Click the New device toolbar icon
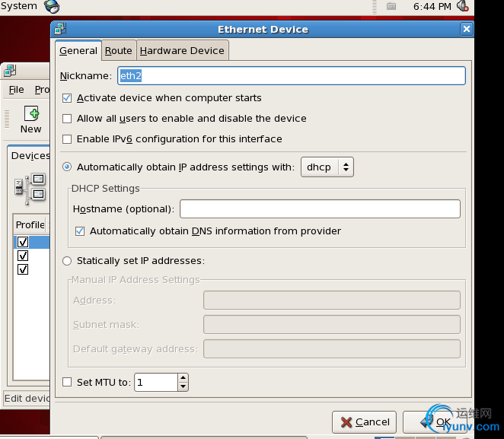504x439 pixels. [x=31, y=119]
